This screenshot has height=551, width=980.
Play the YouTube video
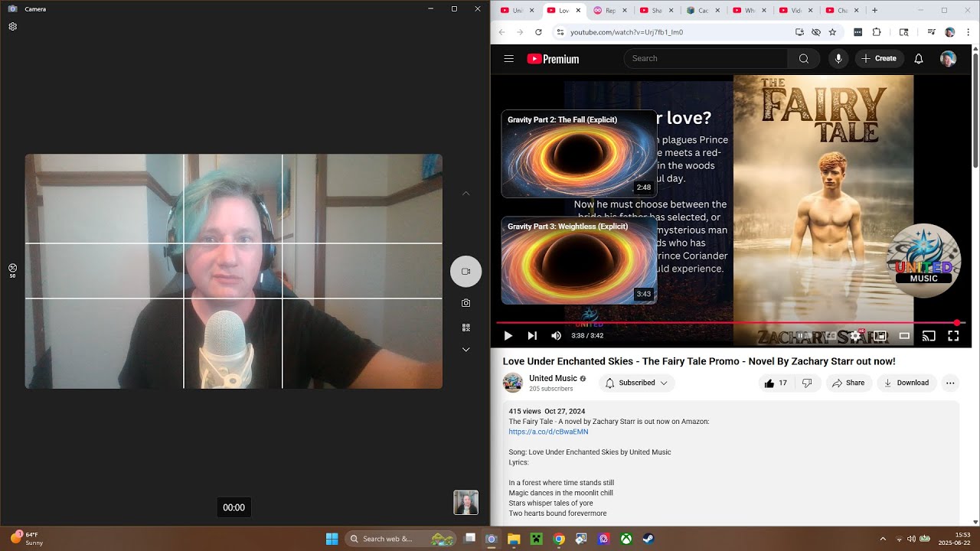508,335
